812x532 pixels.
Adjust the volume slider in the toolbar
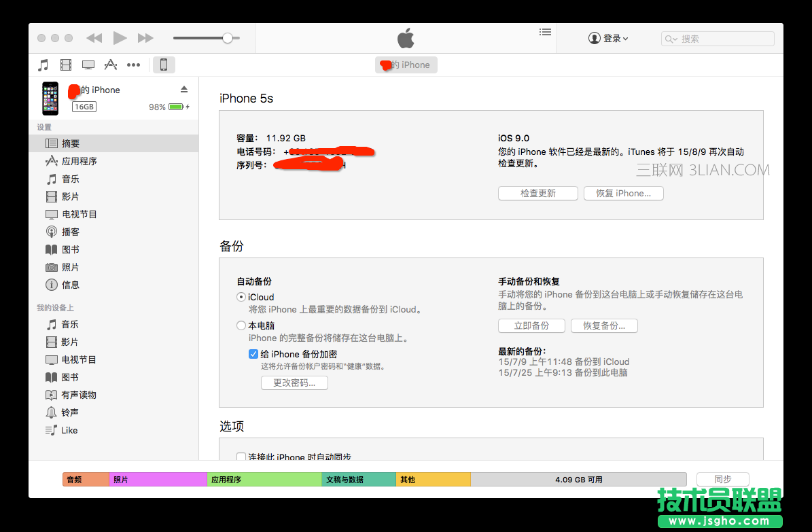click(228, 38)
